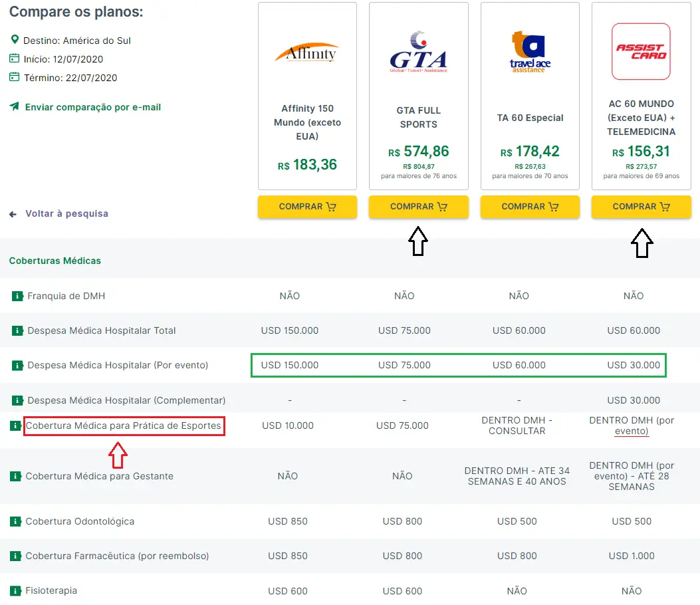Click the info icon beside Cobertura Odontológica
700x605 pixels.
tap(16, 521)
